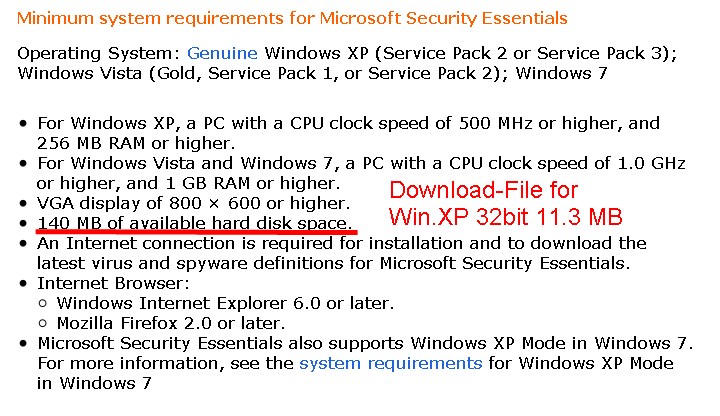The width and height of the screenshot is (720, 416).
Task: Click the red Win.XP 32bit 11.3 MB text
Action: point(506,217)
